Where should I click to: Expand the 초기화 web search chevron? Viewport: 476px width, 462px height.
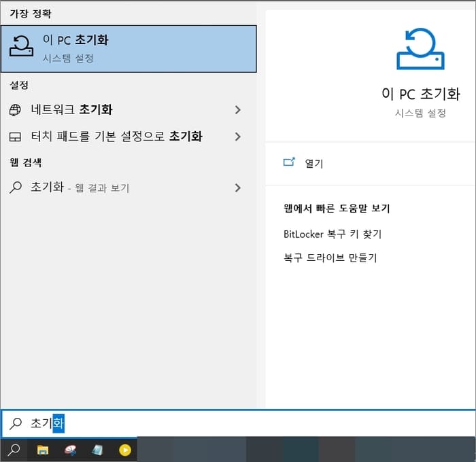(x=238, y=188)
